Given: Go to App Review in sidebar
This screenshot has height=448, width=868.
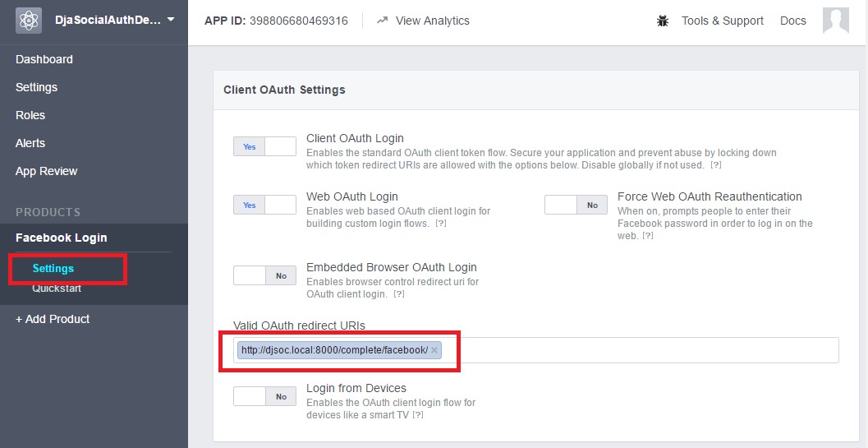Looking at the screenshot, I should 47,171.
